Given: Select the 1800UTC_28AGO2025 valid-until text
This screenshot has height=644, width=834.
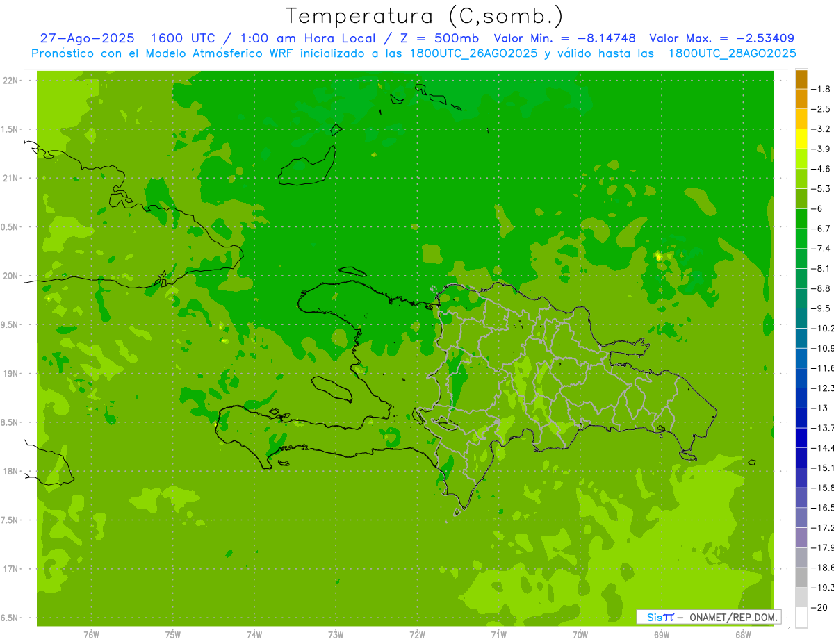Looking at the screenshot, I should coord(732,53).
